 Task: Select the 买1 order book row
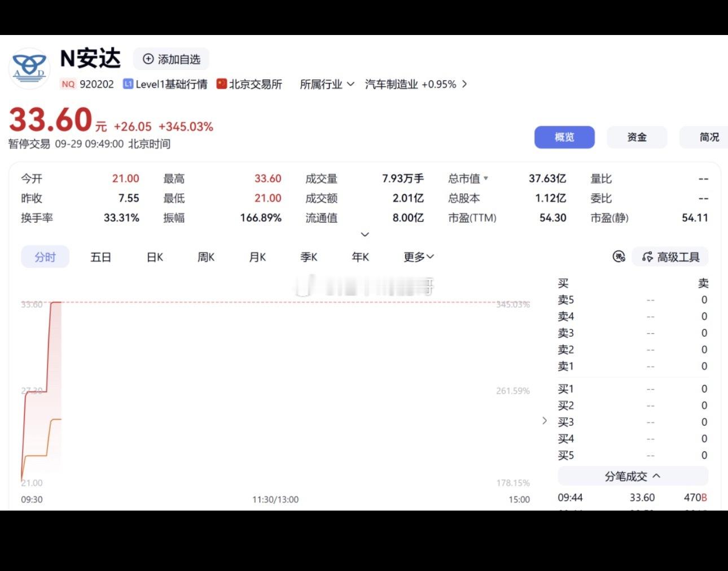tap(633, 389)
